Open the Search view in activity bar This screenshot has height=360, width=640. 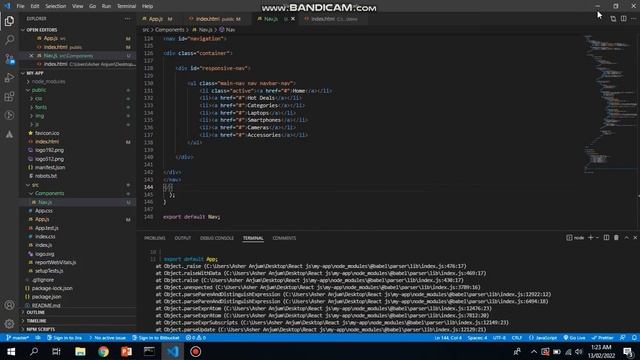coord(9,40)
